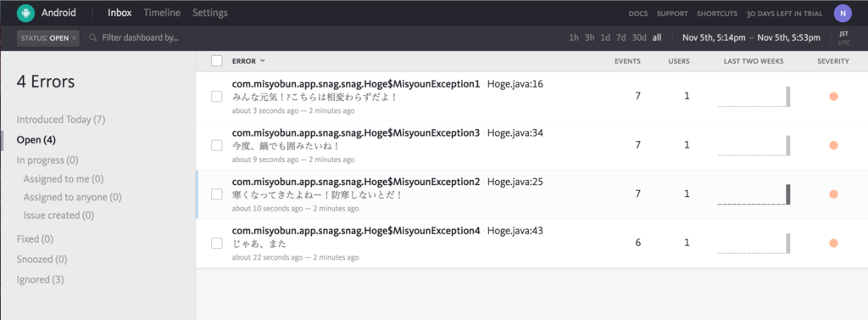Open trend chart for MisyounException3

click(x=754, y=145)
